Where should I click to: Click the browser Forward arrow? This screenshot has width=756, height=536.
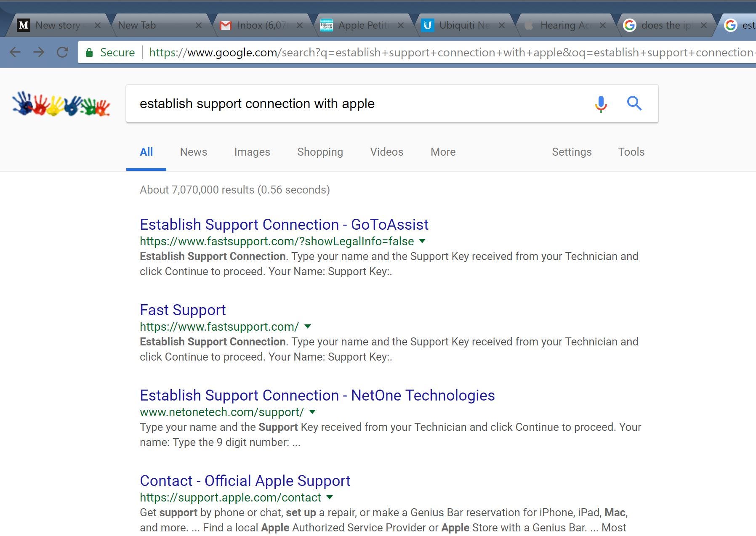(39, 52)
